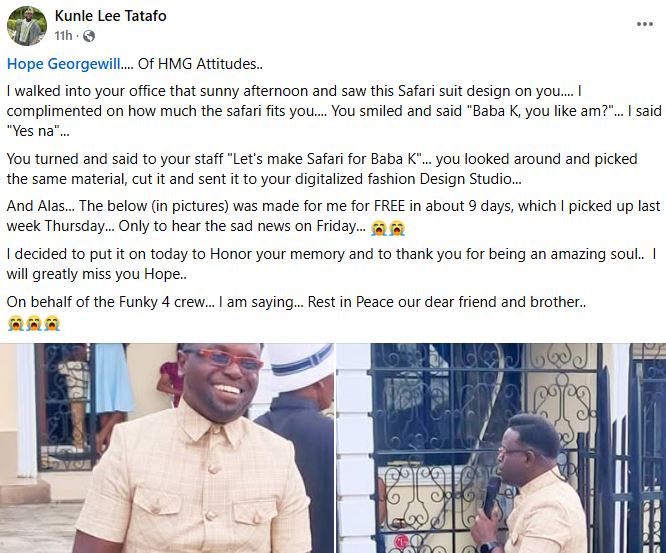
Task: Click the first crying emoji after "Friday..."
Action: (379, 229)
